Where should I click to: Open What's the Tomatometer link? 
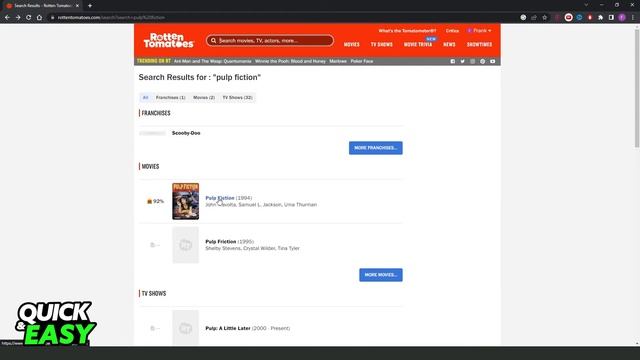click(407, 31)
